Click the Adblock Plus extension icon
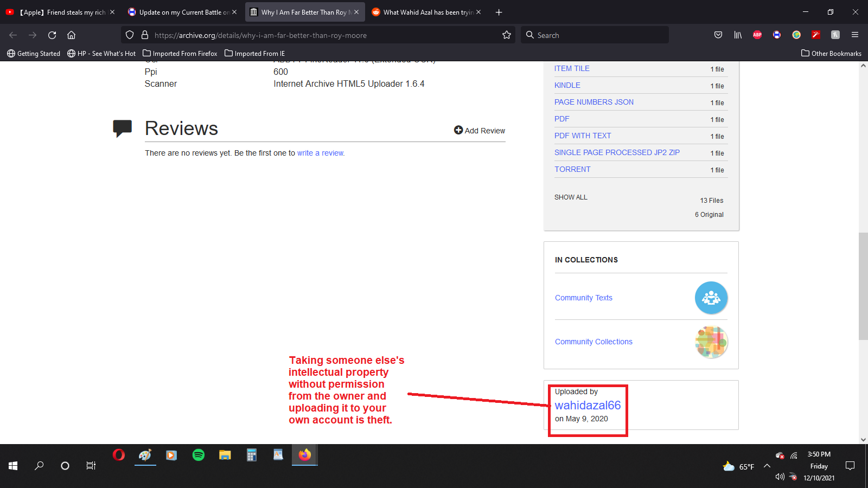This screenshot has width=868, height=488. 757,35
